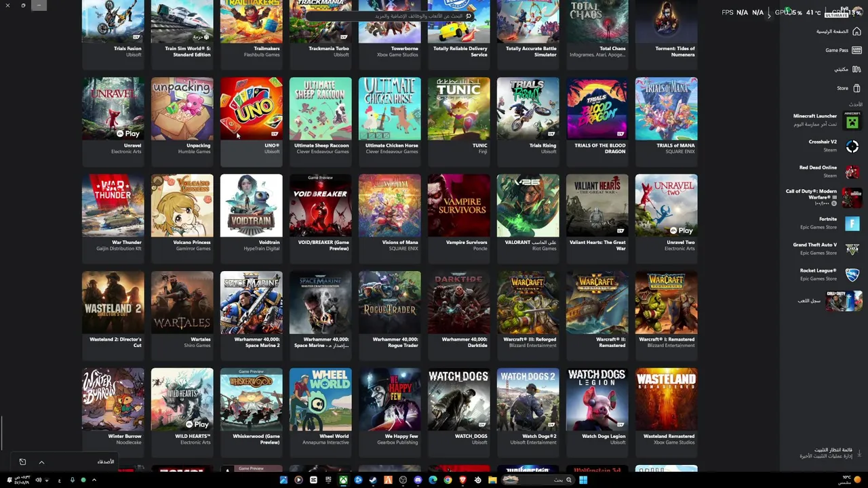Open Google Chrome taskbar icon
Viewport: 868px width, 488px height.
point(448,480)
